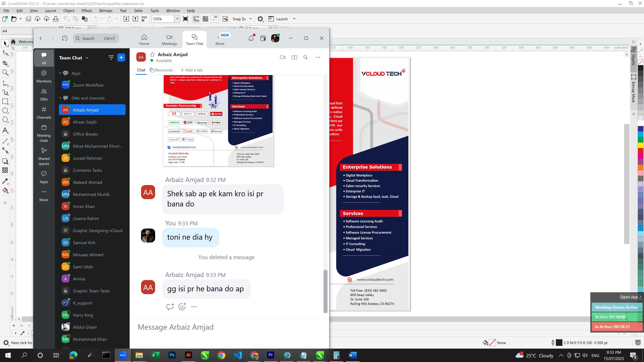Open the Bitmaps menu
The height and width of the screenshot is (362, 644).
coord(106,11)
